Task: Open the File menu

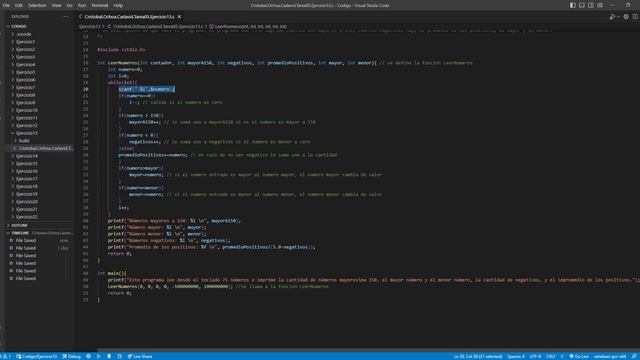Action: pyautogui.click(x=6, y=5)
